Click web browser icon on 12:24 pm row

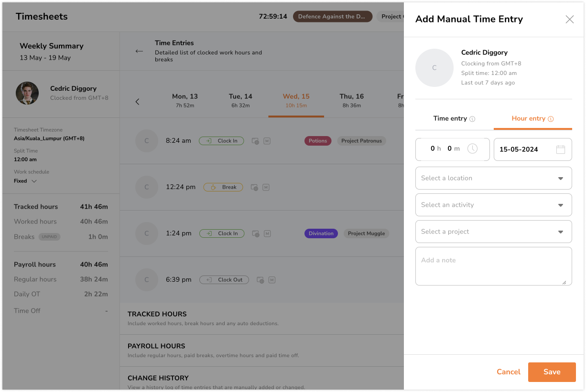tap(254, 188)
